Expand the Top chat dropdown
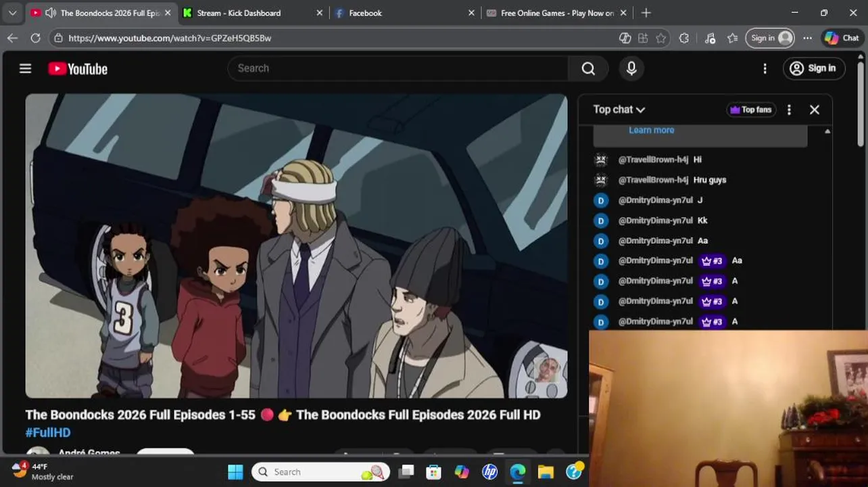868x487 pixels. [x=619, y=110]
